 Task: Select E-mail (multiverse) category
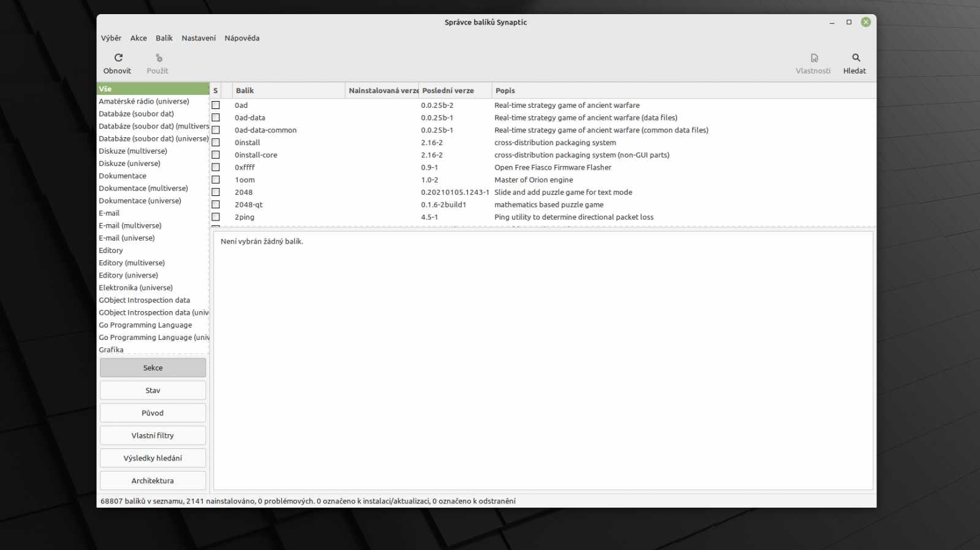tap(153, 225)
